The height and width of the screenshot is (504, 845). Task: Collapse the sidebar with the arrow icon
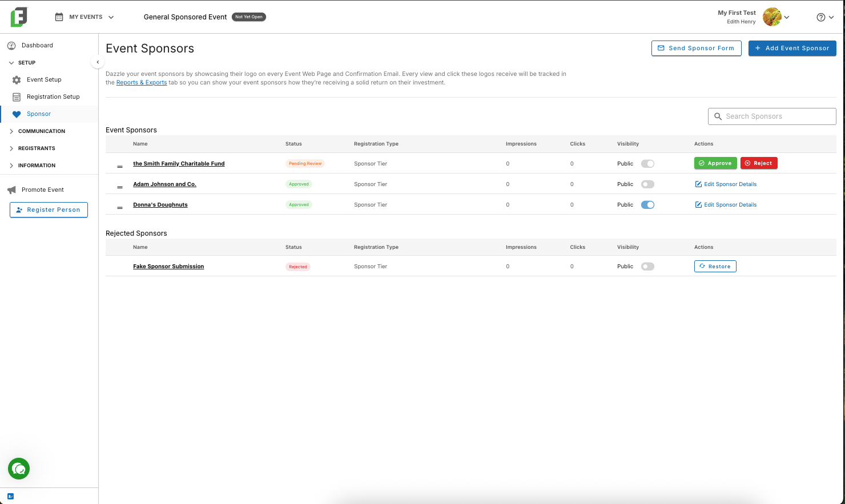coord(98,62)
